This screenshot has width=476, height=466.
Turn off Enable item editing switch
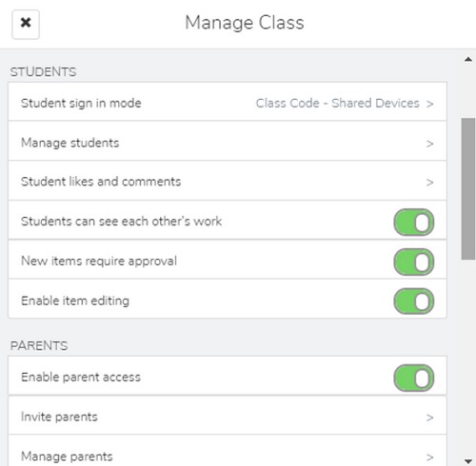point(414,301)
